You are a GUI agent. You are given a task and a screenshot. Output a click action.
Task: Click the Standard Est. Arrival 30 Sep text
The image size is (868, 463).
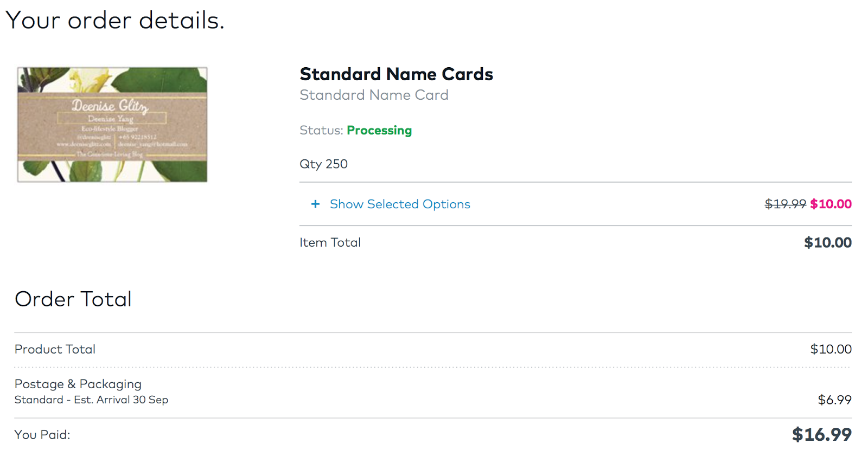click(x=91, y=400)
